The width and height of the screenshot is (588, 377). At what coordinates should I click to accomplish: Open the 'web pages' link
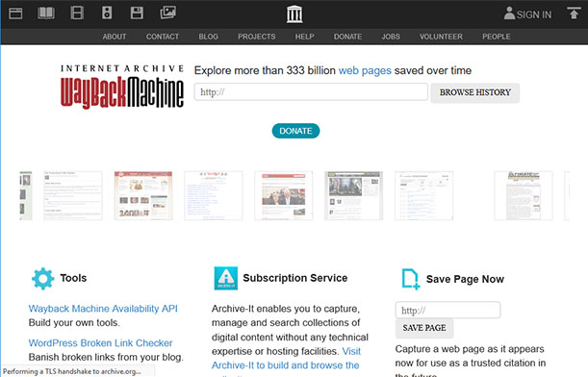pos(365,70)
